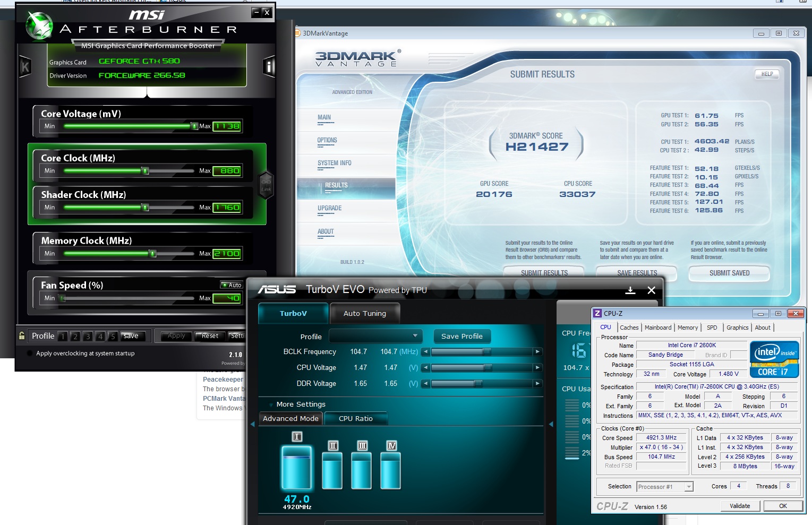This screenshot has height=525, width=812.
Task: Switch to CPU Ratio tab in TurboV
Action: pyautogui.click(x=356, y=418)
